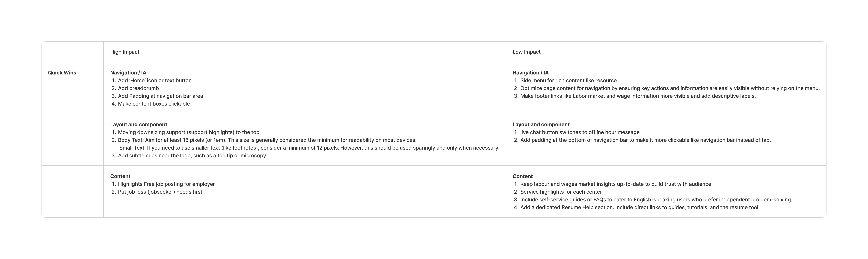Select 'live chat button switches' item
868x259 pixels.
coord(580,132)
